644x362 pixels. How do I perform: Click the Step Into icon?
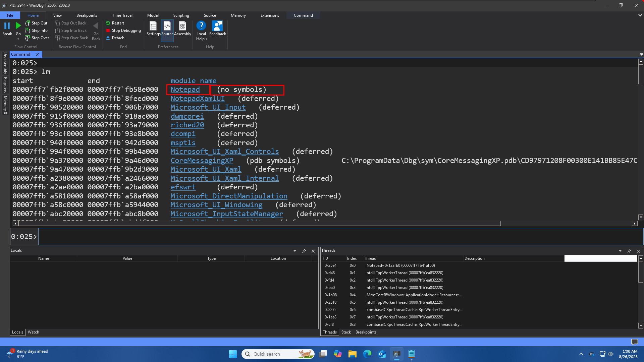click(x=28, y=31)
